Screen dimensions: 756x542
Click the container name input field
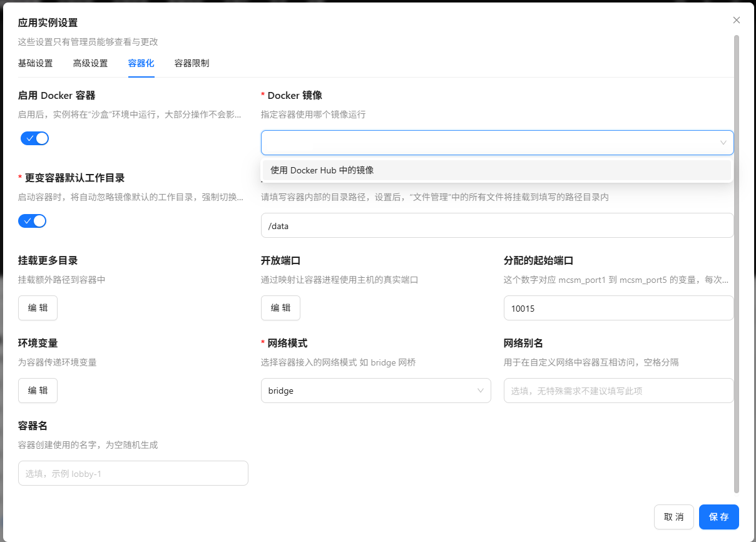point(133,473)
